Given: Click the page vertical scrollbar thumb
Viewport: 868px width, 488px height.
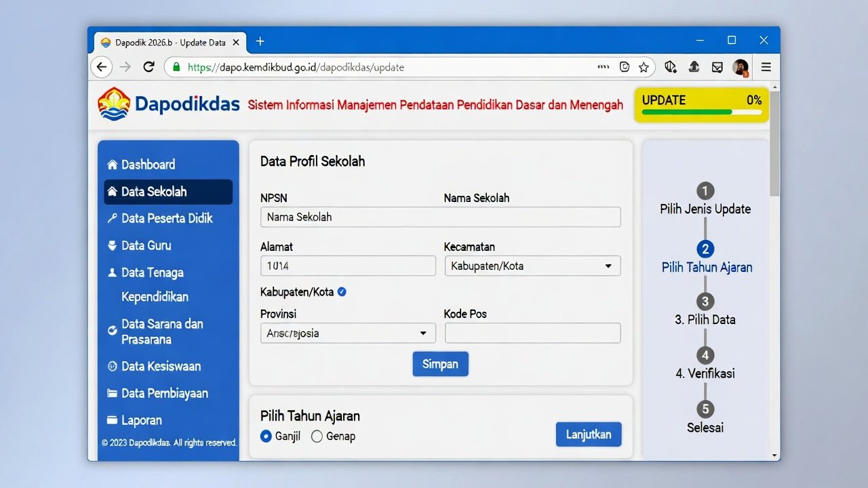Looking at the screenshot, I should pyautogui.click(x=774, y=142).
